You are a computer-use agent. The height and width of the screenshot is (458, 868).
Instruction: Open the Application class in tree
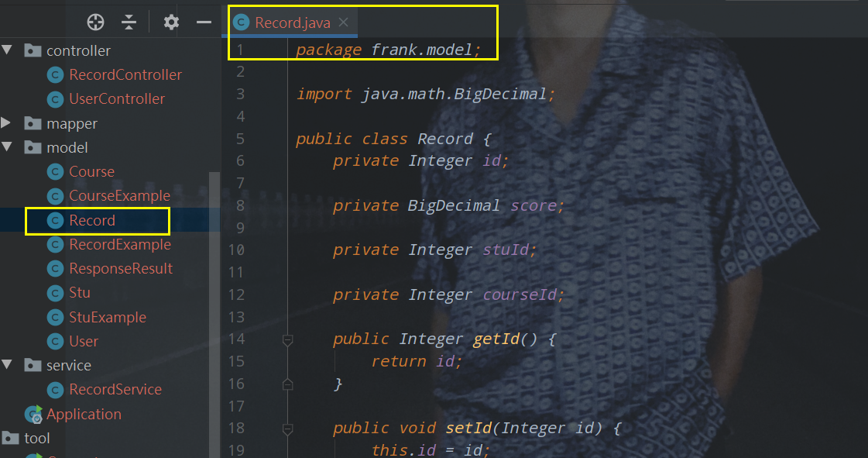pyautogui.click(x=84, y=415)
